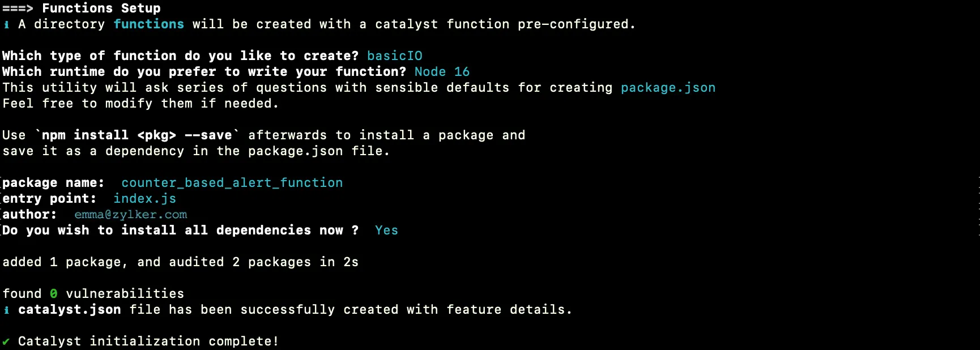Click the package name "counter_based_alert_function"

click(x=232, y=183)
